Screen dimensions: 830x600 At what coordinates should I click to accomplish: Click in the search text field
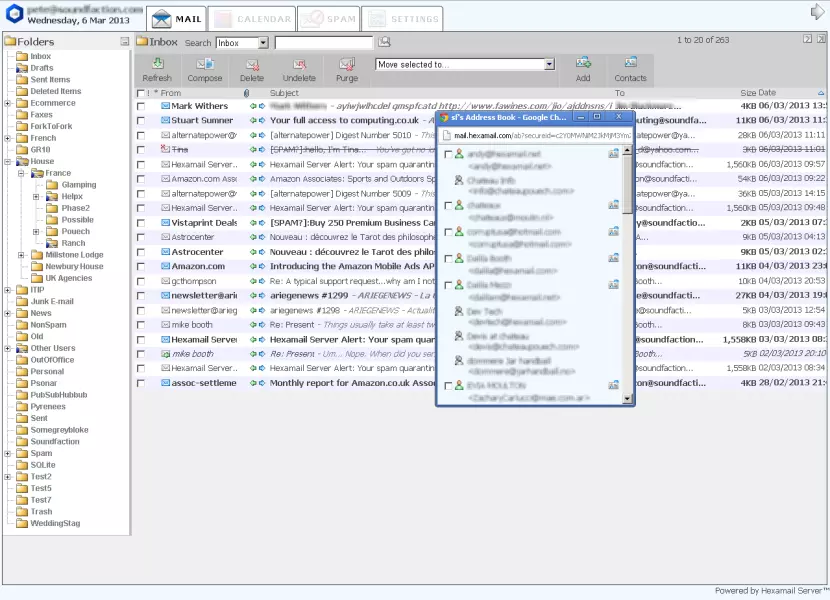[323, 43]
